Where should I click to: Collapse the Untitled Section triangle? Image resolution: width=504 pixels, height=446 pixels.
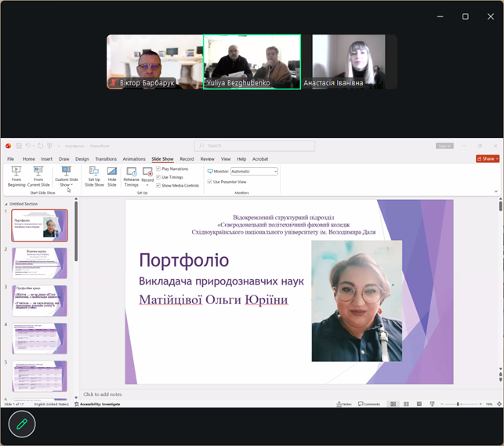point(5,204)
